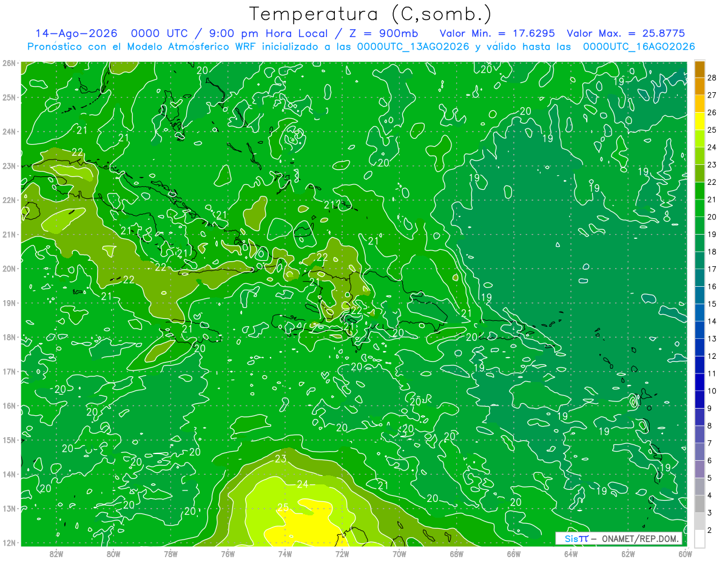Image resolution: width=728 pixels, height=562 pixels.
Task: Click the '14N' latitude axis label
Action: (x=8, y=474)
